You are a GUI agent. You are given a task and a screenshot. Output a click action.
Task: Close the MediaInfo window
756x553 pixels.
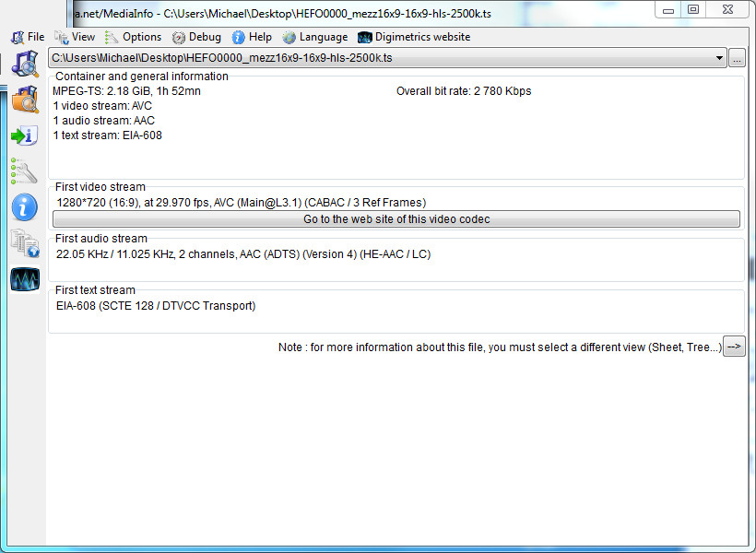point(727,10)
